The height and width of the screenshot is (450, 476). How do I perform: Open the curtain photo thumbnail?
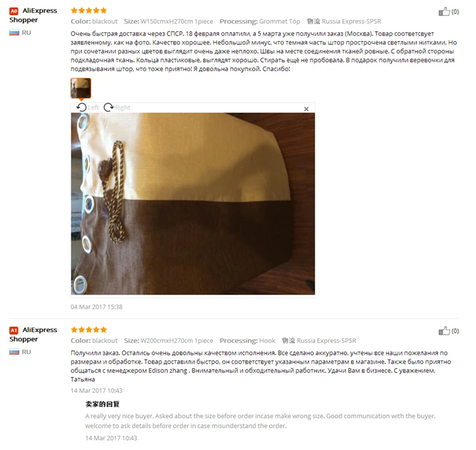(x=81, y=88)
